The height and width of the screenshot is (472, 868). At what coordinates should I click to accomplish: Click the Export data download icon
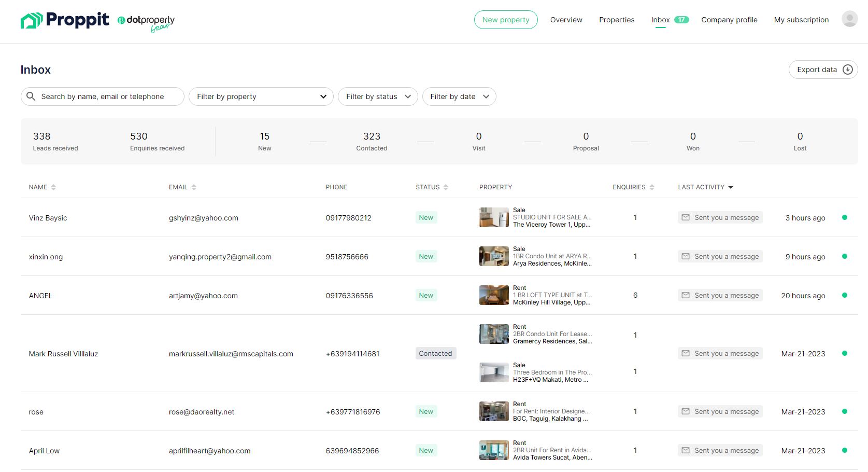[x=848, y=70]
